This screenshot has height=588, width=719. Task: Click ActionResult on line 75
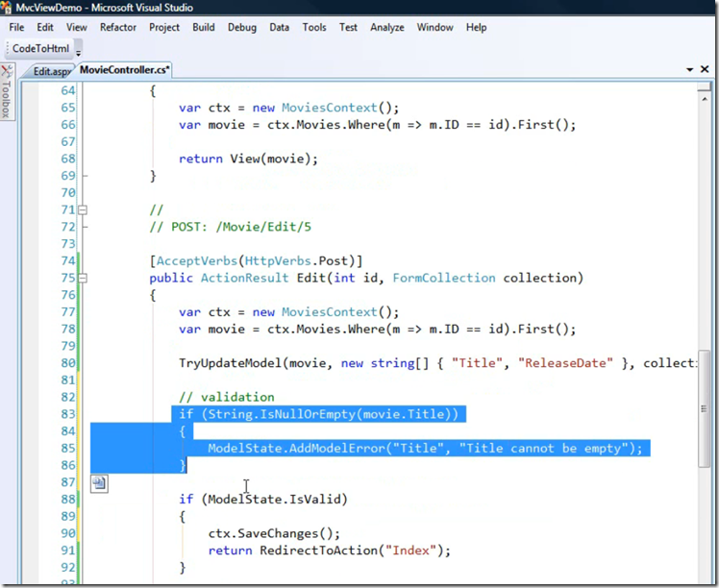pyautogui.click(x=244, y=278)
